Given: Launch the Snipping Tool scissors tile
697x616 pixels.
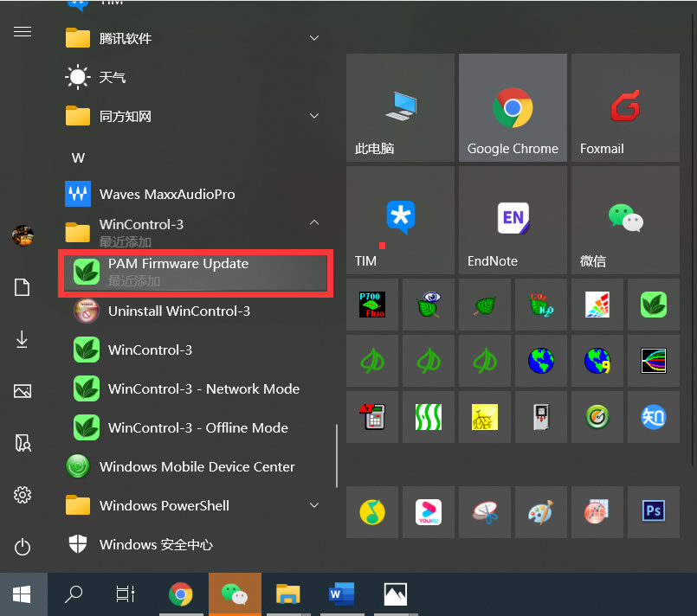Looking at the screenshot, I should (x=485, y=512).
